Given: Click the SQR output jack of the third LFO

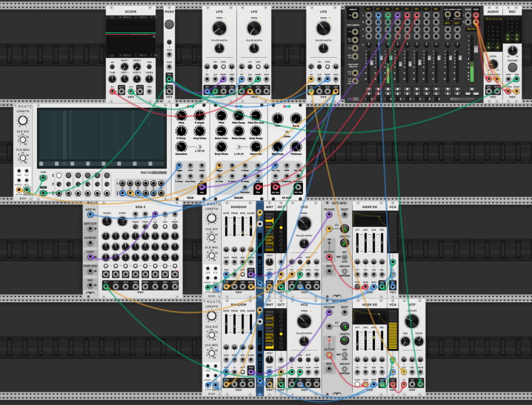Looking at the screenshot, I should [336, 92].
